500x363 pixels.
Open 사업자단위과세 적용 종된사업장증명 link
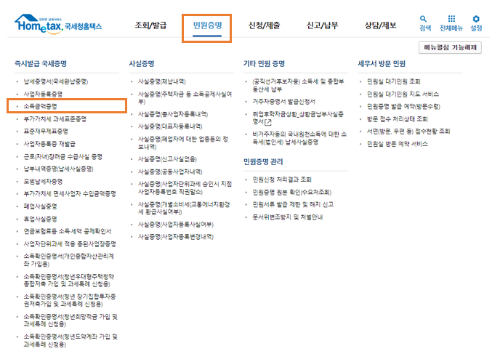(70, 244)
